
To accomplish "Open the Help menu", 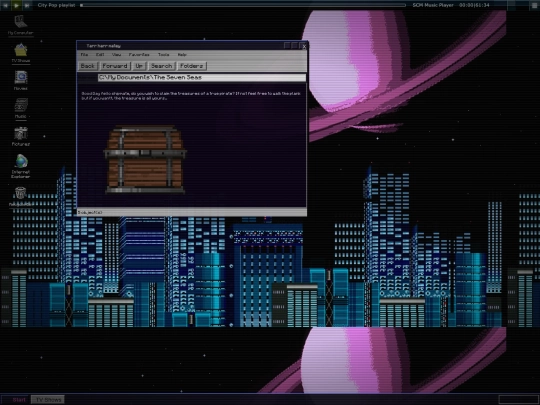I will (x=182, y=54).
